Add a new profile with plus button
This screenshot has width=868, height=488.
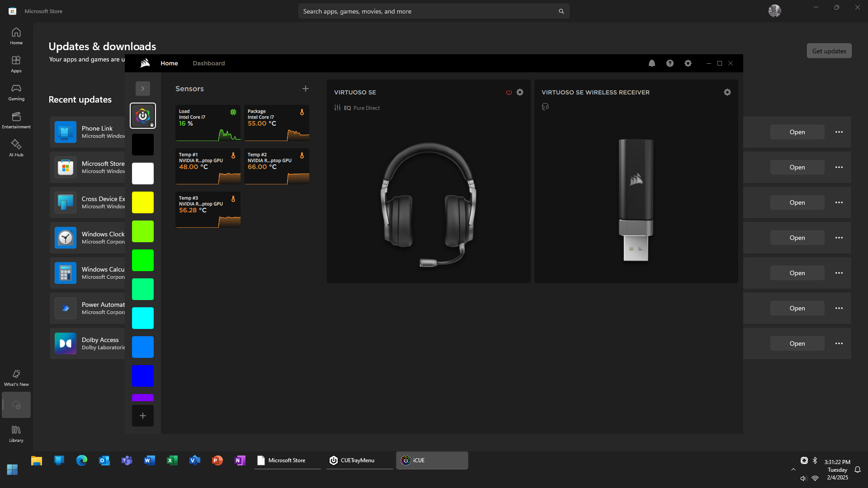pos(143,416)
